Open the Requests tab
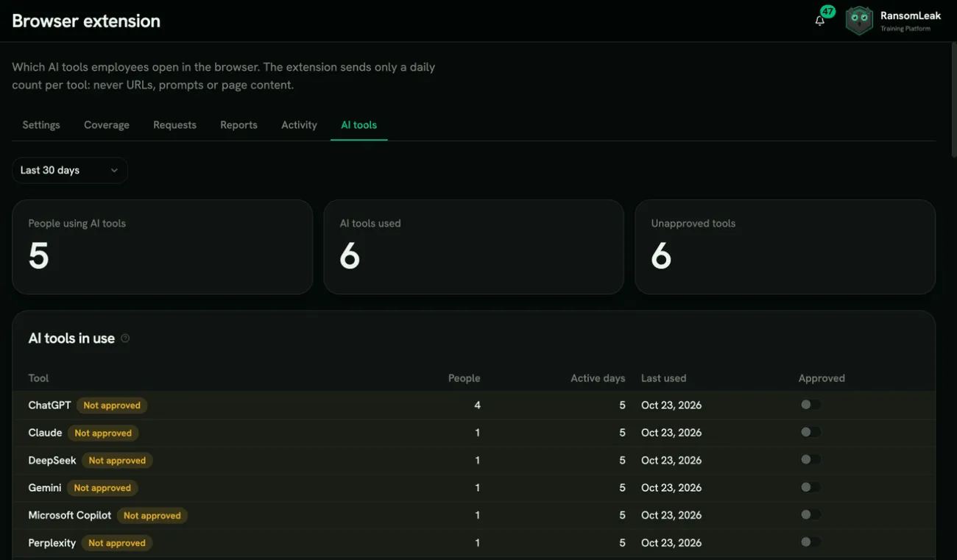 174,125
